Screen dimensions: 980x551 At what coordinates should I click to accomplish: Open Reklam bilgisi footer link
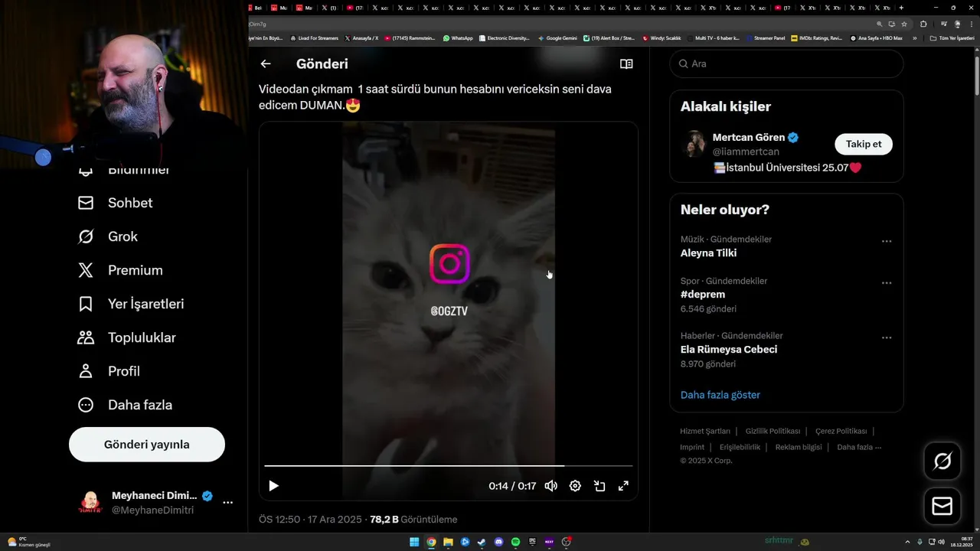(799, 447)
